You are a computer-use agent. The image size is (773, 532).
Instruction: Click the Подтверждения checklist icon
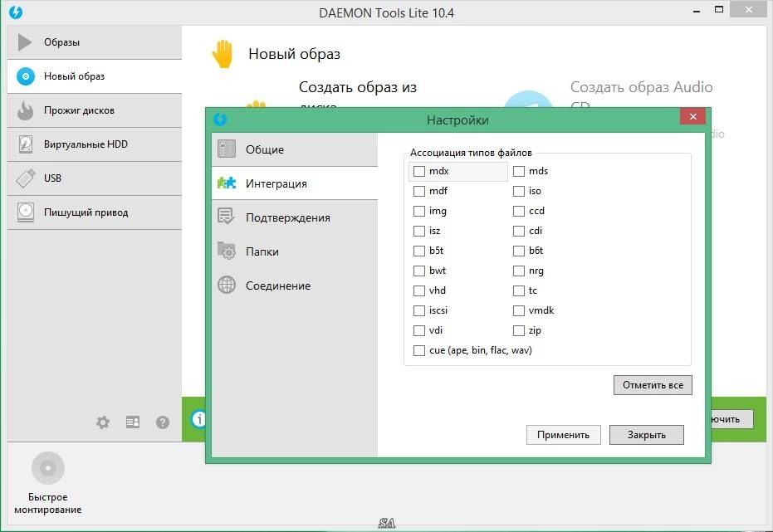click(x=227, y=217)
